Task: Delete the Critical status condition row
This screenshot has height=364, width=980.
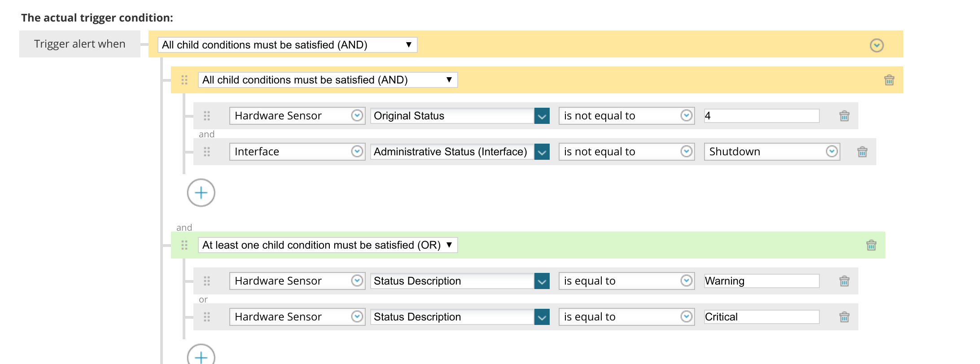Action: (x=844, y=317)
